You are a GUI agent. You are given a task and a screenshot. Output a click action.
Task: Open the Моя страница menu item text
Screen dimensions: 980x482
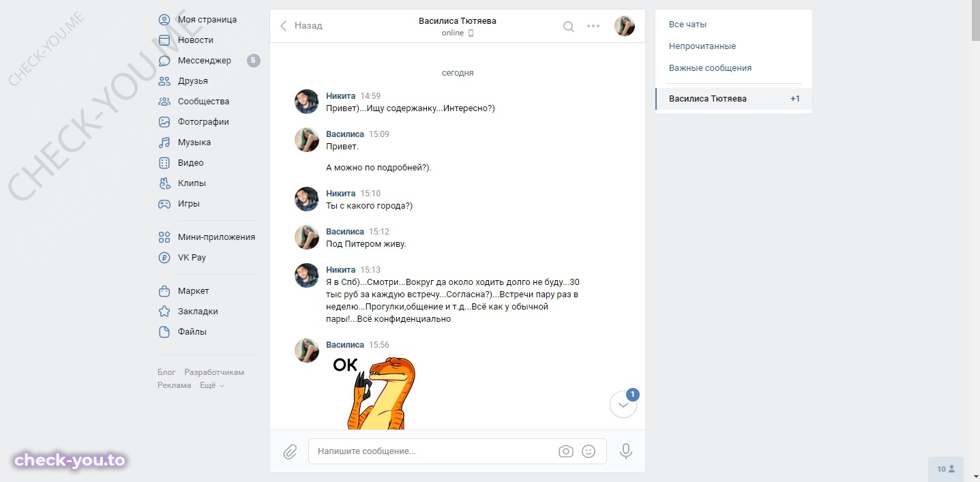coord(207,20)
